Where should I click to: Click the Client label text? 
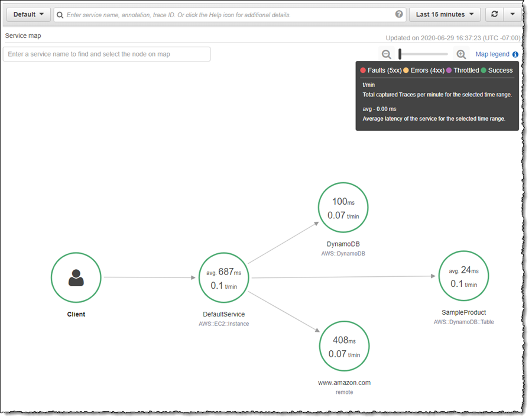click(76, 314)
